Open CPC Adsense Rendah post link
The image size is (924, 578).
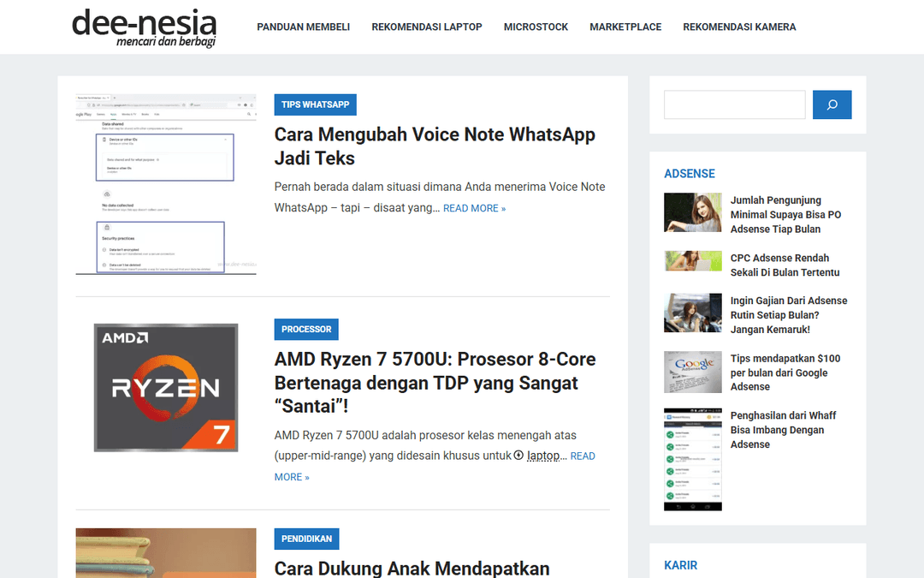click(x=785, y=265)
